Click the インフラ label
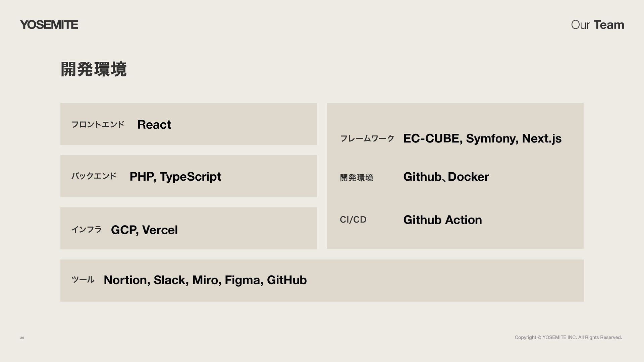Viewport: 644px width, 362px height. (x=86, y=230)
